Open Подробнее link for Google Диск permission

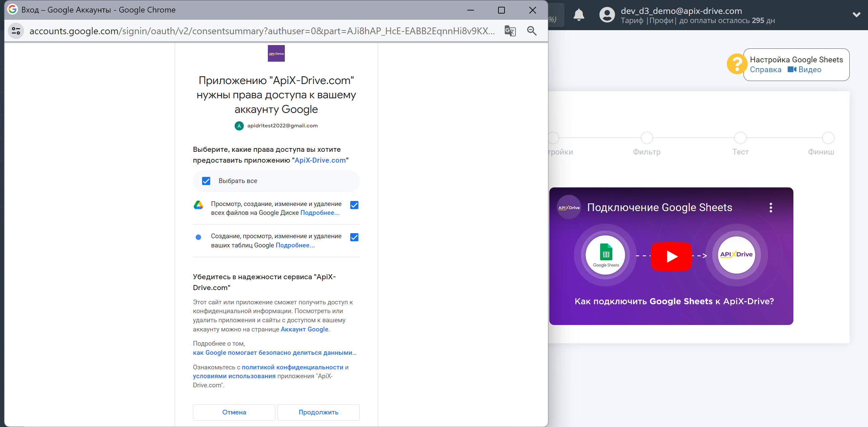click(x=320, y=213)
